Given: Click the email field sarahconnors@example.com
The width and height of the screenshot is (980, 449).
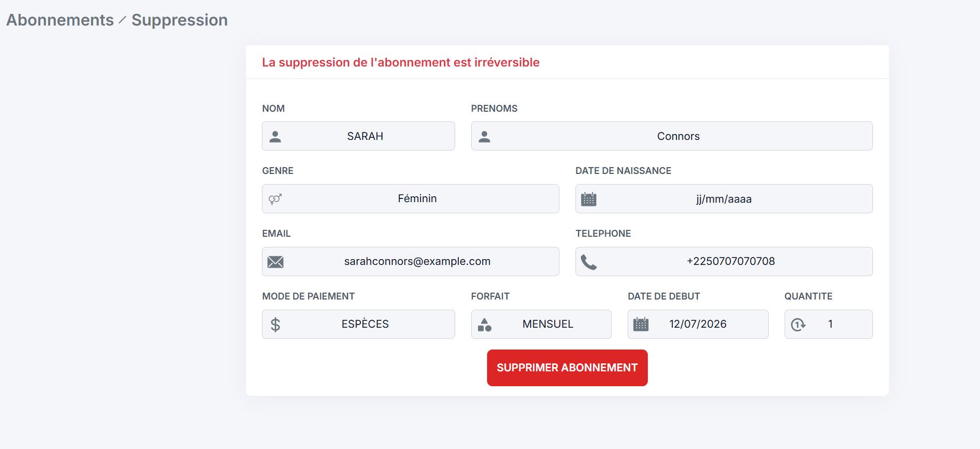Looking at the screenshot, I should [411, 262].
